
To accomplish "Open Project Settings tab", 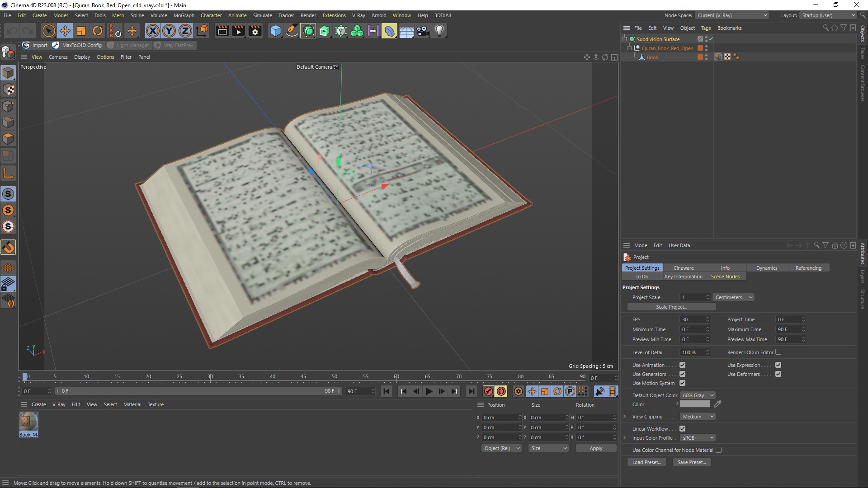I will click(642, 267).
